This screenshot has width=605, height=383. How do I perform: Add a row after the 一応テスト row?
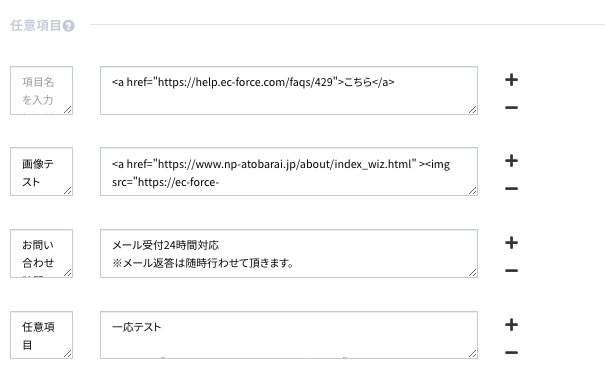pyautogui.click(x=511, y=325)
